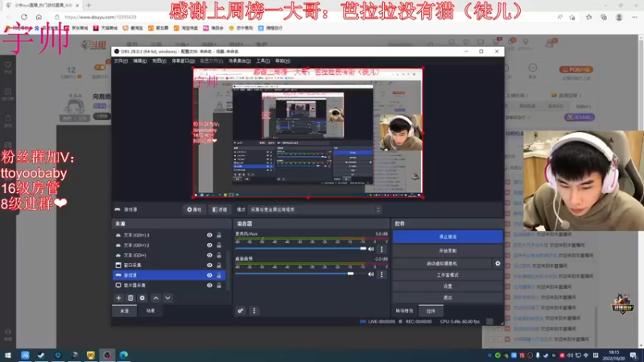Add a new source with the plus icon
644x362 pixels.
(118, 298)
